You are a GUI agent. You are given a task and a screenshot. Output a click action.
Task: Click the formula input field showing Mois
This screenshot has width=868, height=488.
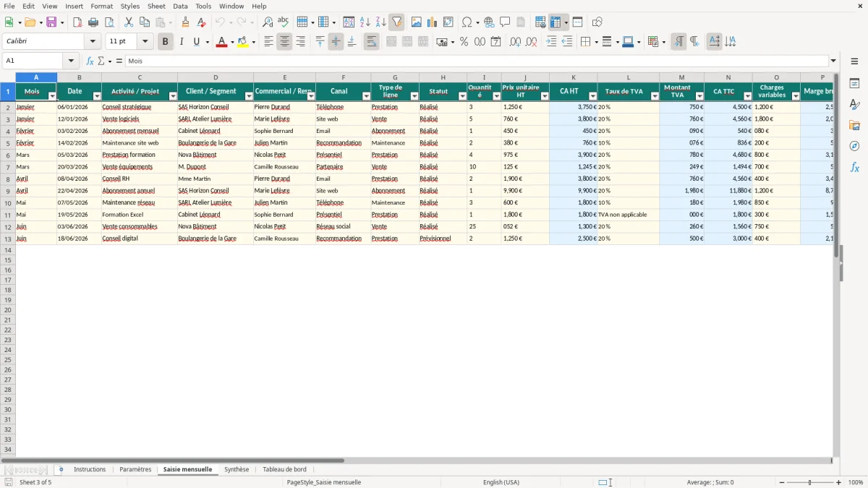pos(477,61)
